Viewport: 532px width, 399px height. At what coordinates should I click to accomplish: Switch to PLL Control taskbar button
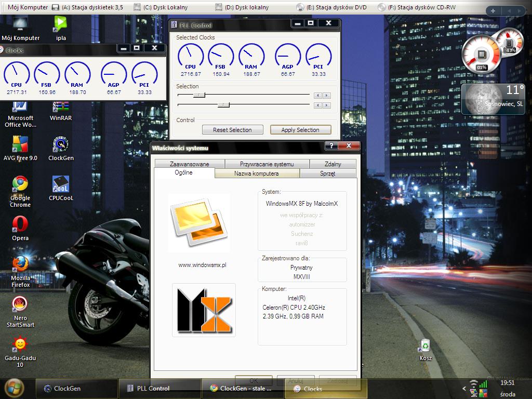coord(160,389)
